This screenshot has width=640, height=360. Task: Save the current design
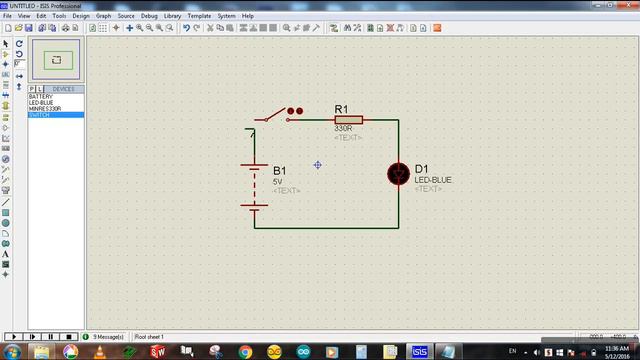click(29, 28)
